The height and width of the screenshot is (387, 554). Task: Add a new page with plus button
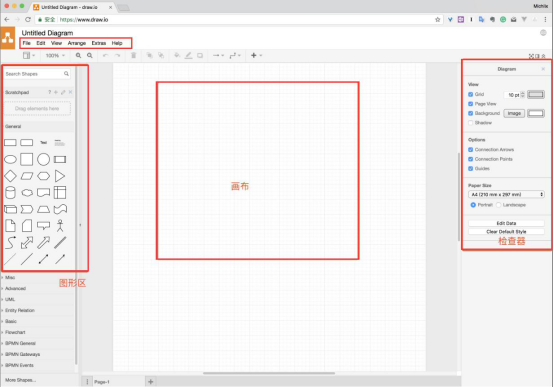pyautogui.click(x=151, y=382)
